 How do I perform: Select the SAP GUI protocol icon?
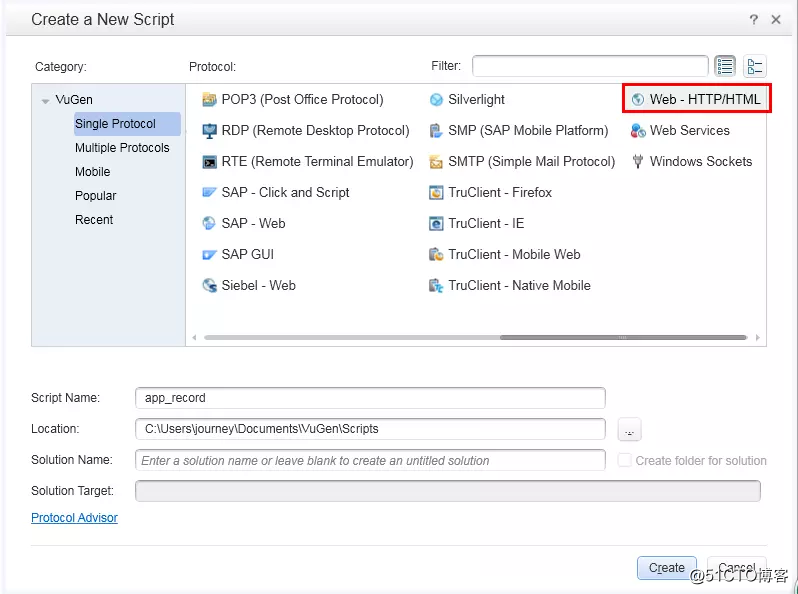[209, 254]
